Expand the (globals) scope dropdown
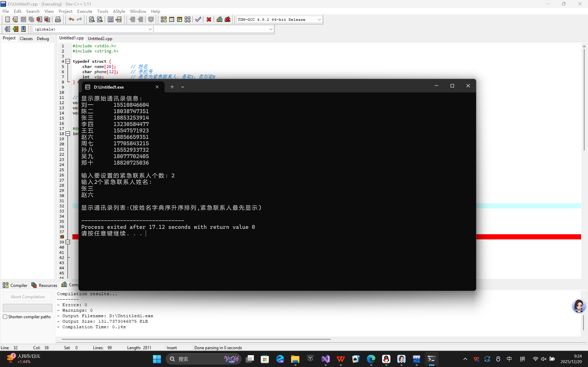The image size is (588, 367). click(x=150, y=29)
